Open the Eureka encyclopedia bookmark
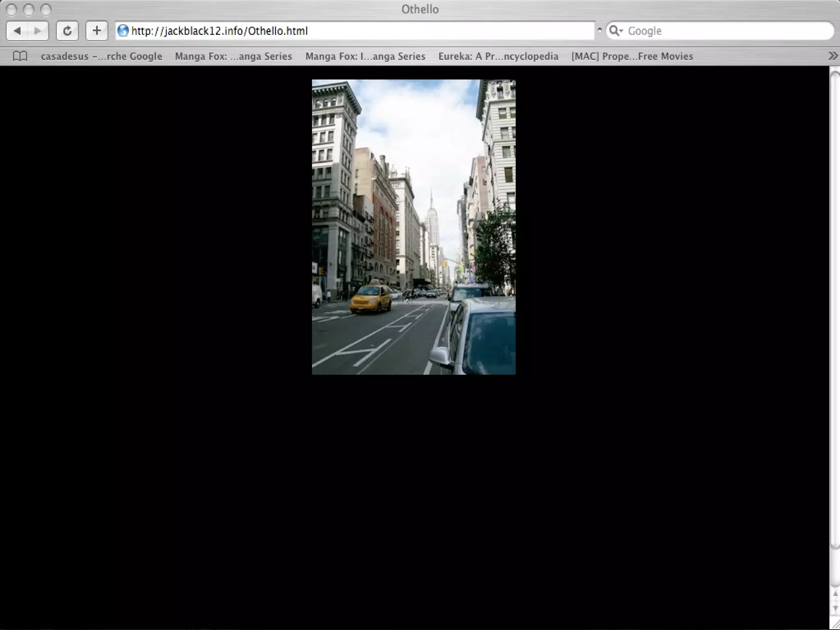This screenshot has height=630, width=840. coord(498,56)
